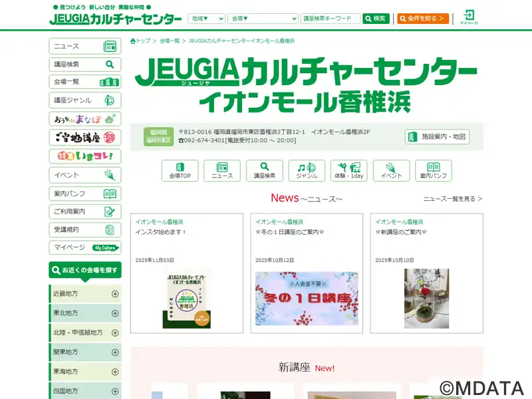Viewport: 532px width, 399px height.
Task: Click the トップ breadcrumb home link
Action: click(x=140, y=41)
